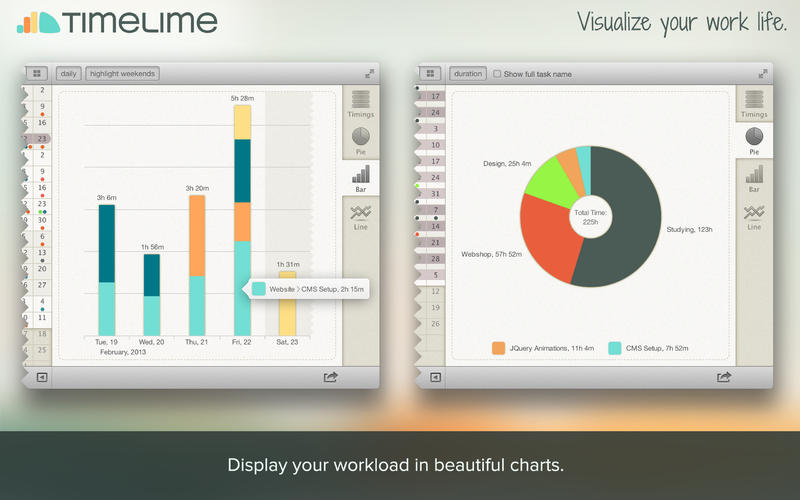Click the Design green pie slice

[552, 183]
